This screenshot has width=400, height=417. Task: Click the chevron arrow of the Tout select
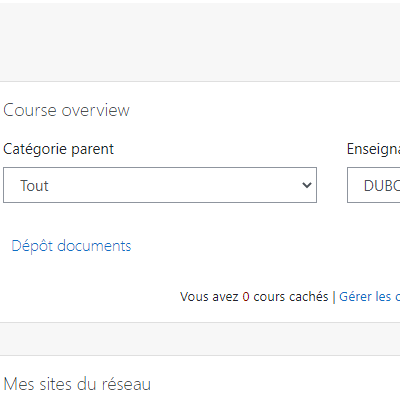[x=307, y=185]
